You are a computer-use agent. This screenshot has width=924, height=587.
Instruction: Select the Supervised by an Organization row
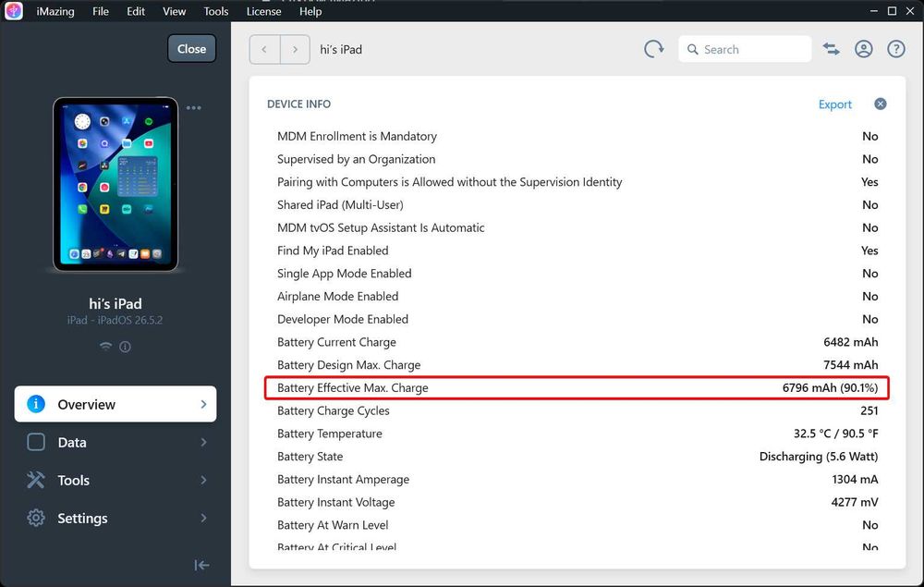tap(577, 159)
